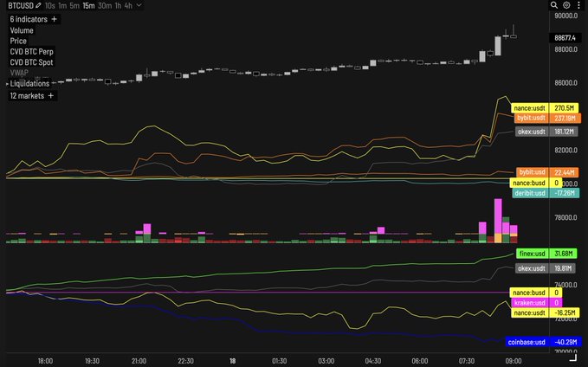Select the 15m timeframe

coord(89,5)
